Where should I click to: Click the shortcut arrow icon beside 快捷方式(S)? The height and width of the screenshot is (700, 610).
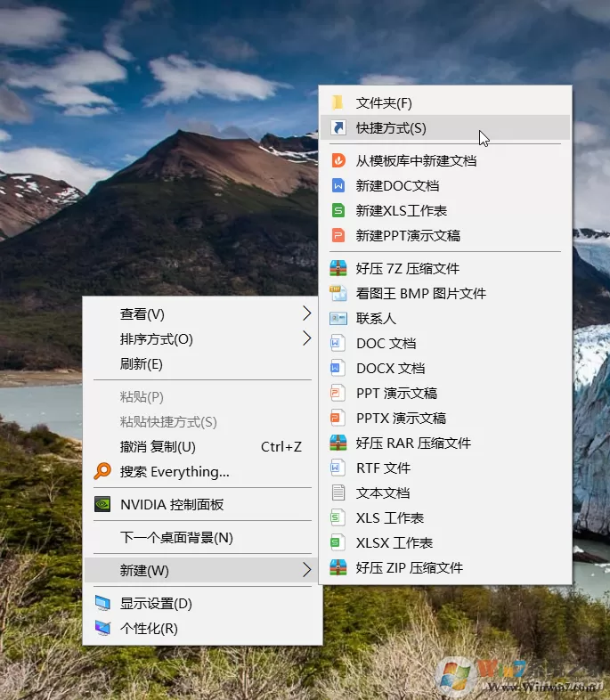(338, 127)
